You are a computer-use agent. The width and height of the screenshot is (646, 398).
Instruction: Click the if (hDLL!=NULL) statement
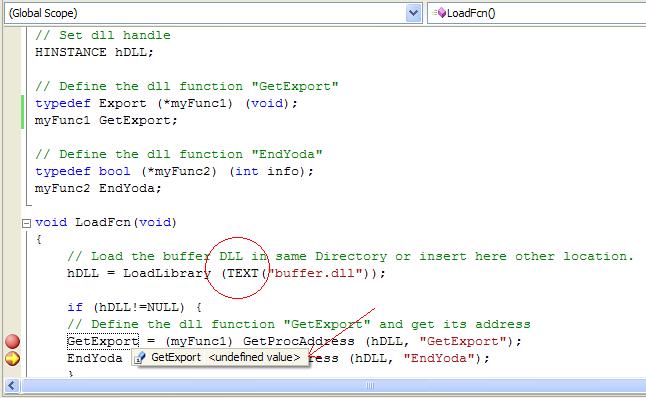coord(134,307)
